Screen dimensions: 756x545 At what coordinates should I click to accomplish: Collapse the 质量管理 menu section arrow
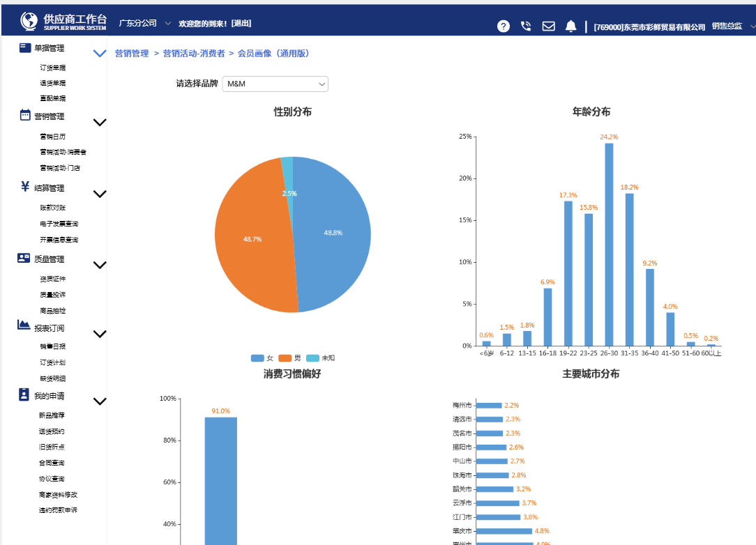click(x=100, y=265)
